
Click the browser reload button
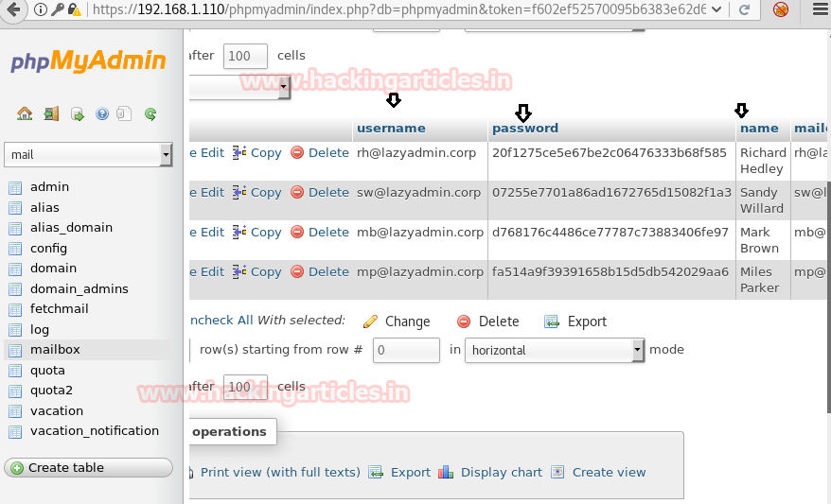click(744, 9)
